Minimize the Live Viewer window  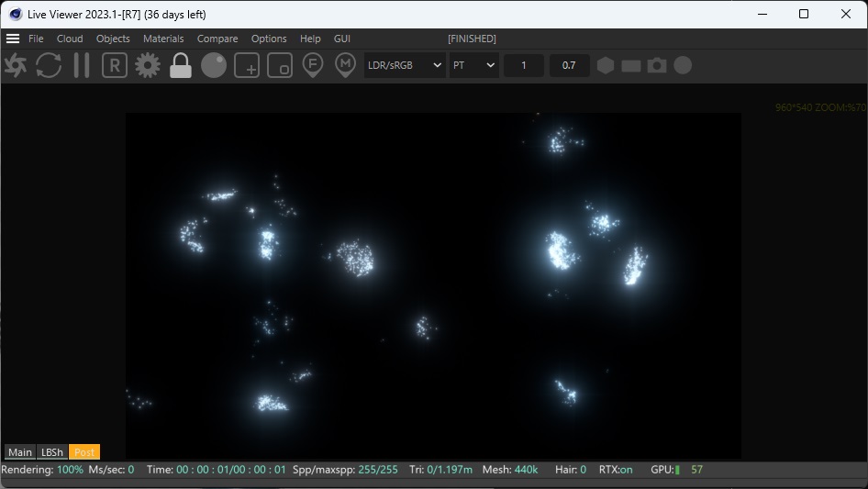[762, 15]
